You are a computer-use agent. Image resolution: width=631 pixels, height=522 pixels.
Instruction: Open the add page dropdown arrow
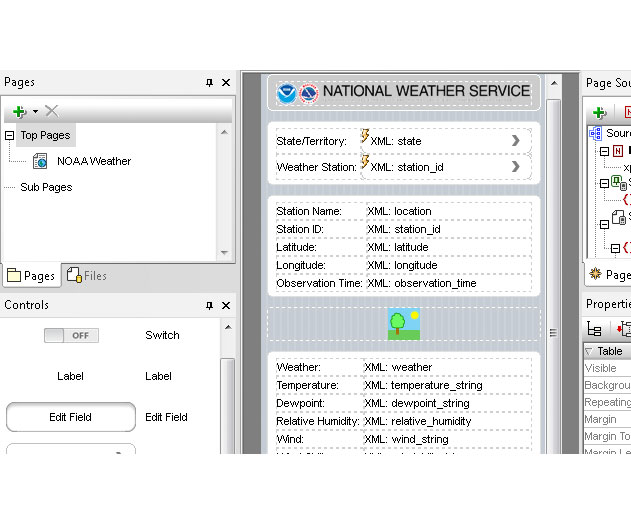35,111
